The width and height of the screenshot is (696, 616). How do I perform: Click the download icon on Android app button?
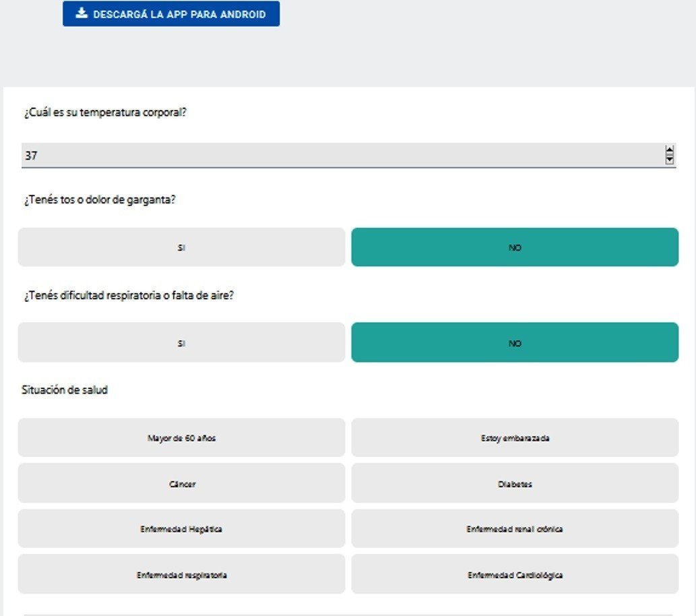click(x=82, y=13)
